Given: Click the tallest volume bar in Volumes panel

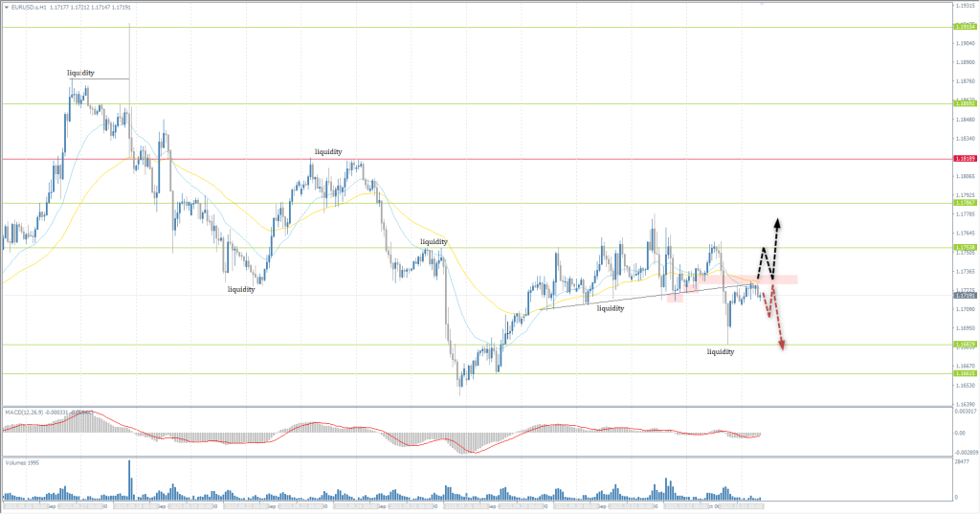Looking at the screenshot, I should click(129, 479).
